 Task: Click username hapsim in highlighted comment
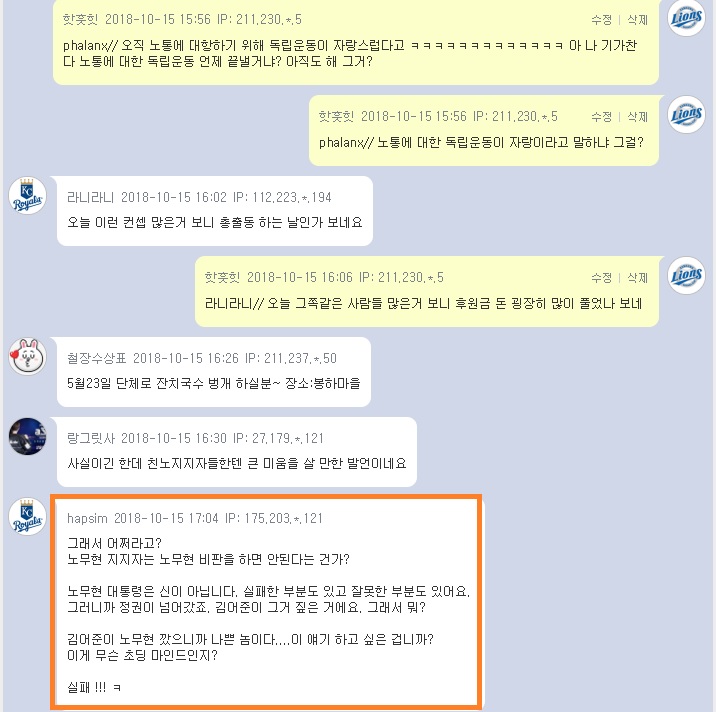tap(87, 518)
